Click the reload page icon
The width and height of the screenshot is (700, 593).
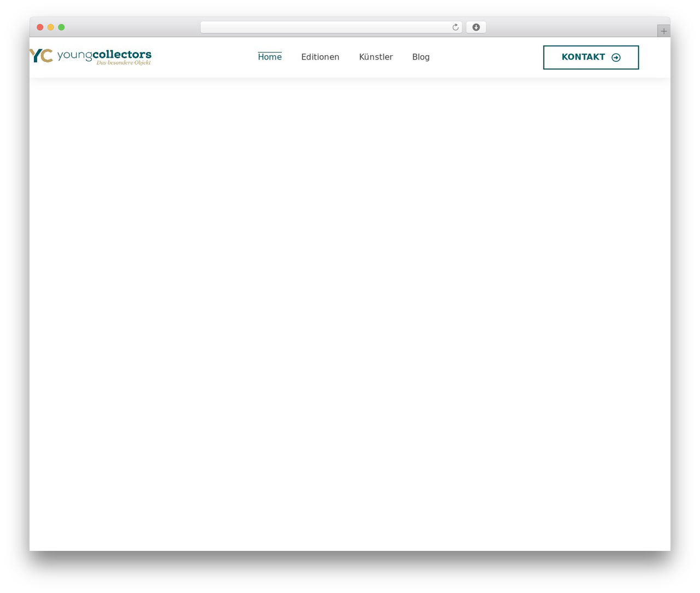point(455,27)
